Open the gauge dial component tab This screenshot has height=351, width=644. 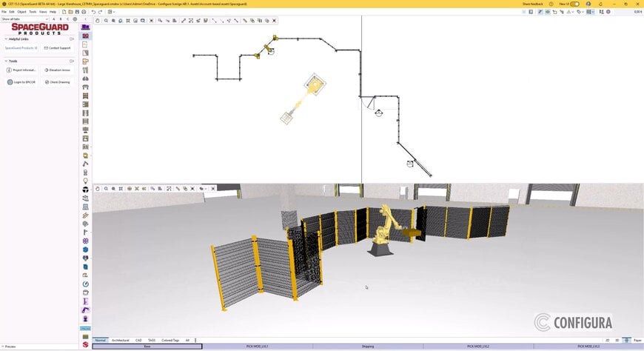85,284
